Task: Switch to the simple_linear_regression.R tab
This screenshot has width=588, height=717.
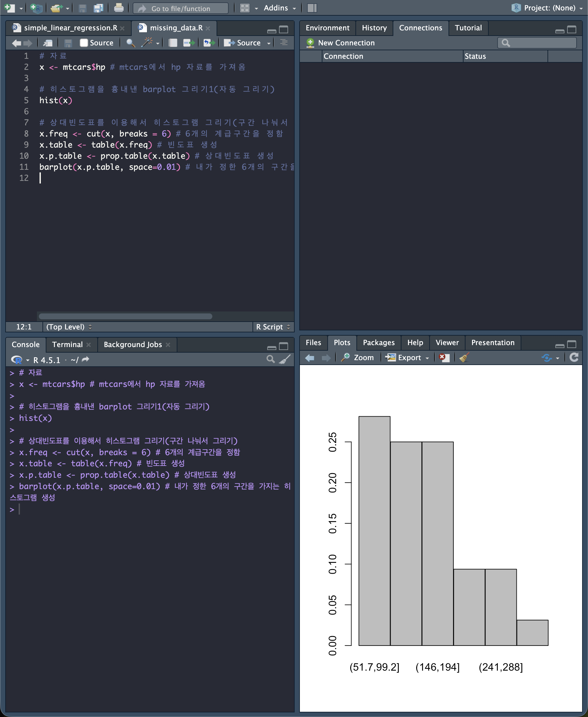Action: (70, 28)
